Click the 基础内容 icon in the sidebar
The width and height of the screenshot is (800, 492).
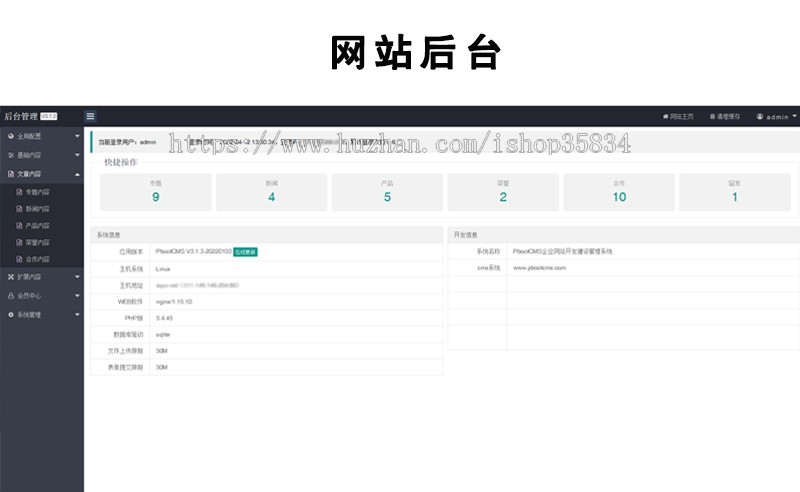coord(11,155)
